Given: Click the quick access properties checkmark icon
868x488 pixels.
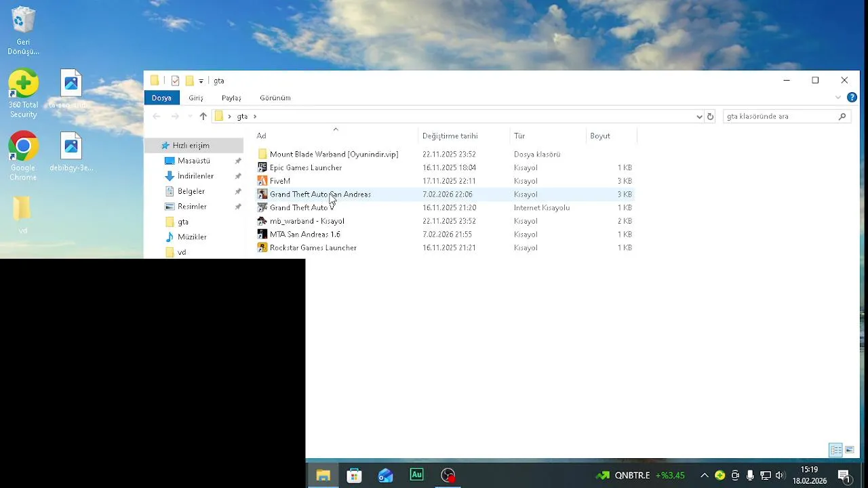Looking at the screenshot, I should click(175, 81).
